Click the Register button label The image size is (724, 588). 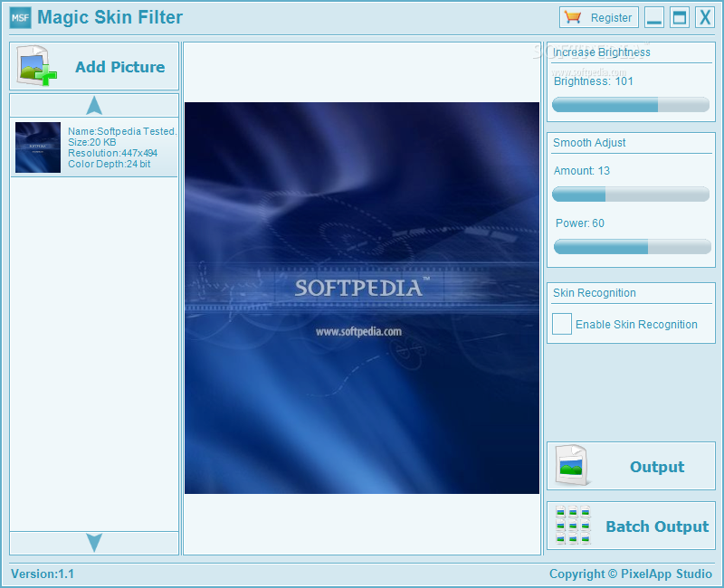click(611, 17)
